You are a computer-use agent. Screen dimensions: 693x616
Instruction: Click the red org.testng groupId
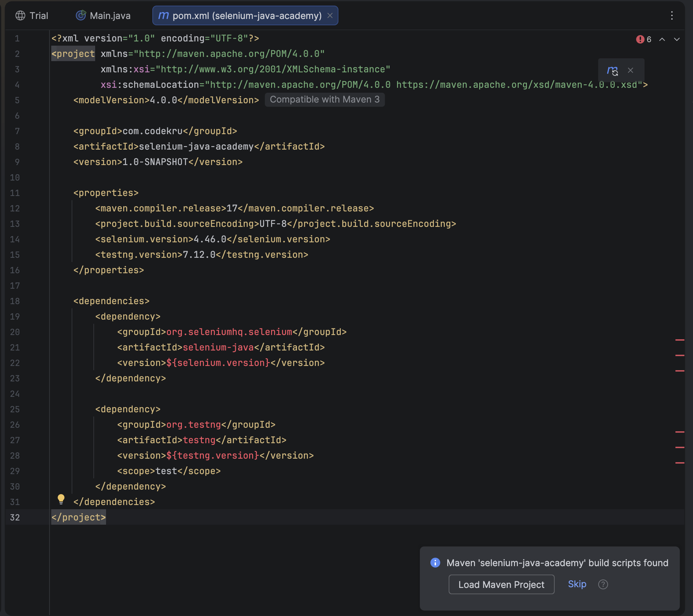[x=194, y=425]
